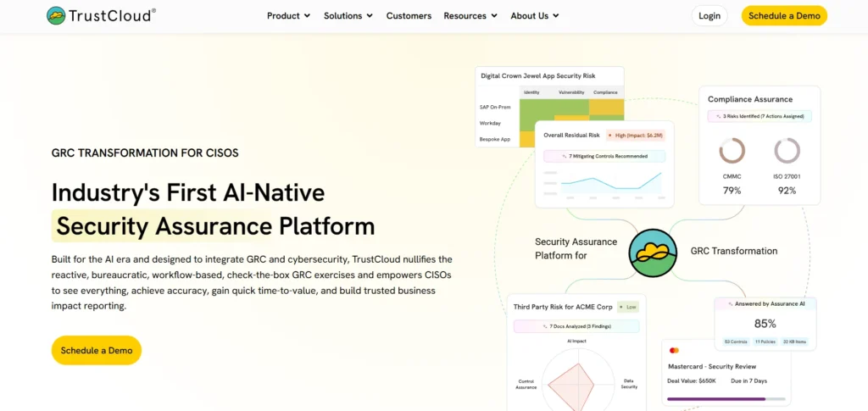The width and height of the screenshot is (868, 411).
Task: Click the Third Party Risk for ACME Corp title
Action: click(563, 307)
